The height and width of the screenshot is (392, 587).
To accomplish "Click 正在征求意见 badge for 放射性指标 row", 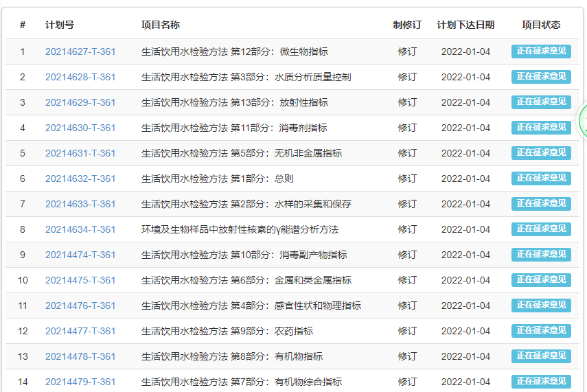I will point(541,102).
